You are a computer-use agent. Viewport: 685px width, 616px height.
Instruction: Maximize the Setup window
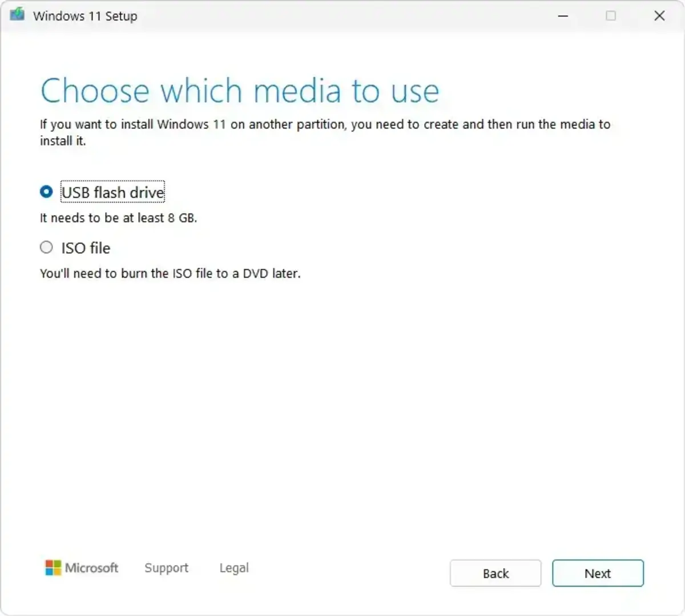[x=611, y=16]
